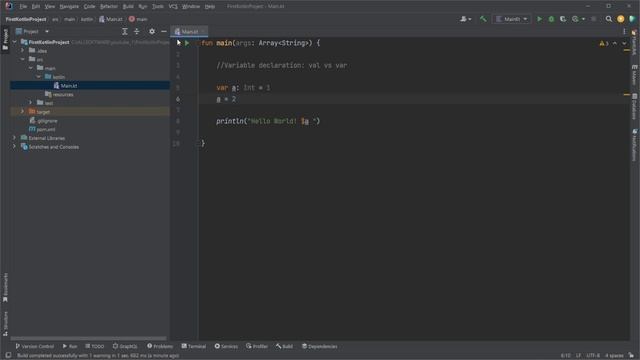Viewport: 640px width, 360px height.
Task: Click FirstKotlinProject breadcrumb in navigation bar
Action: coord(26,19)
